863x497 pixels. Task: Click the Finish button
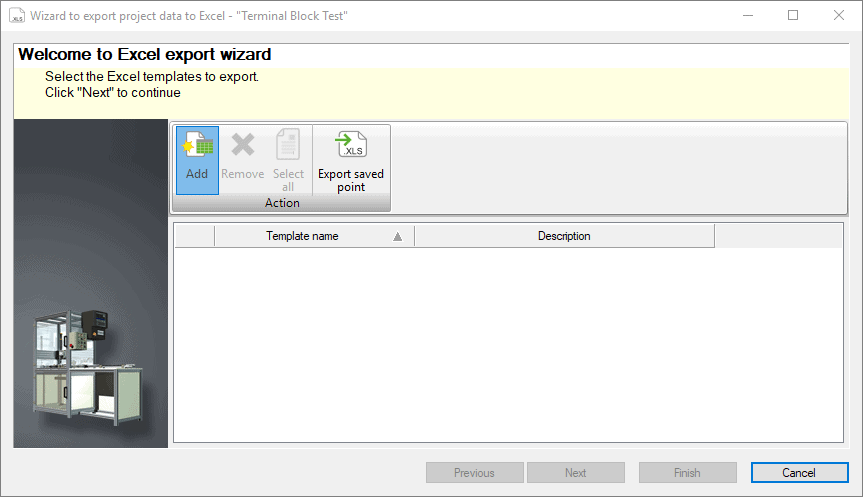687,473
